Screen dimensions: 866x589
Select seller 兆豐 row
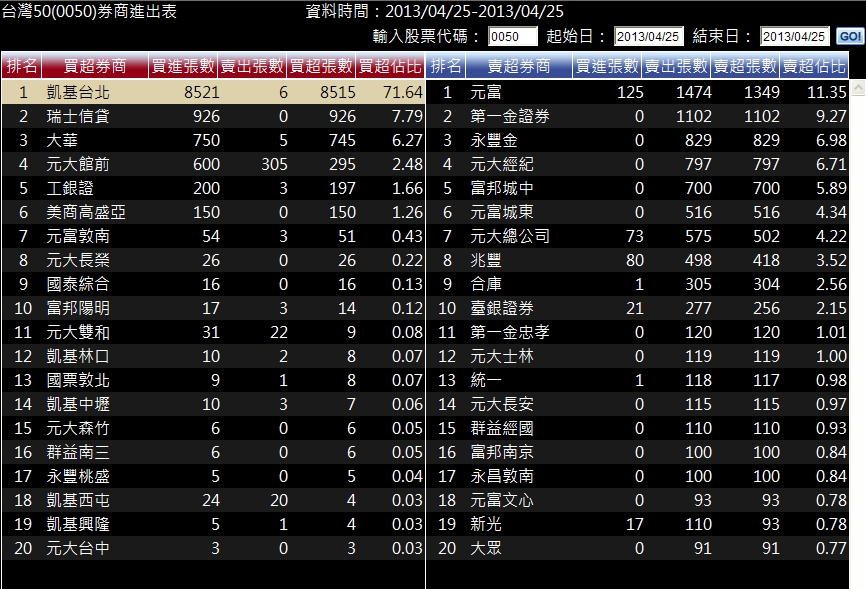(x=637, y=260)
